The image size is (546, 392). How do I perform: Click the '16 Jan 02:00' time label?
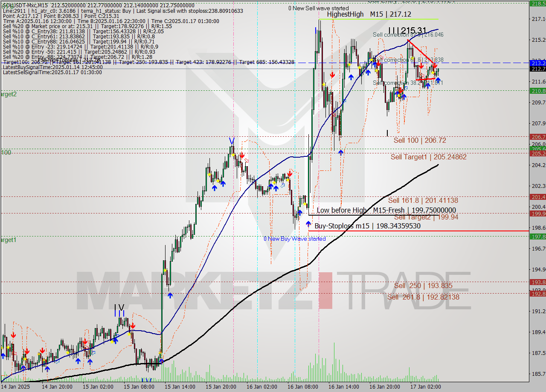(261, 387)
